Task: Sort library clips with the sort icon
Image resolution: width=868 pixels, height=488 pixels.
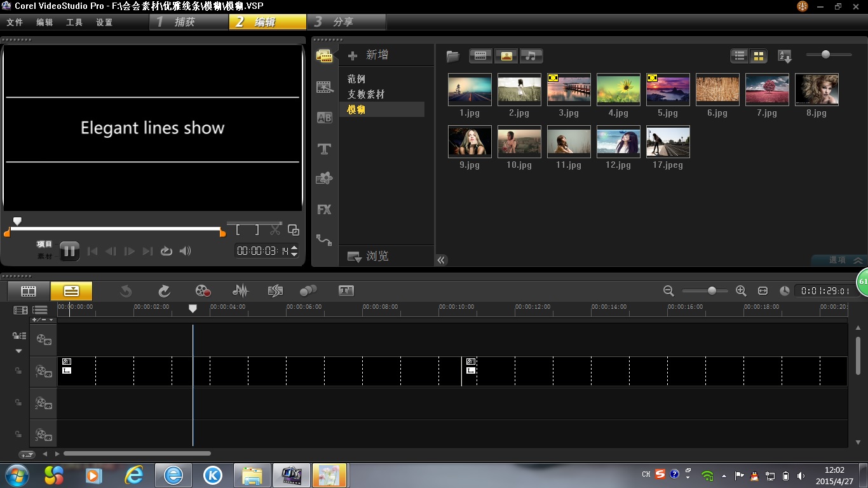Action: click(785, 56)
